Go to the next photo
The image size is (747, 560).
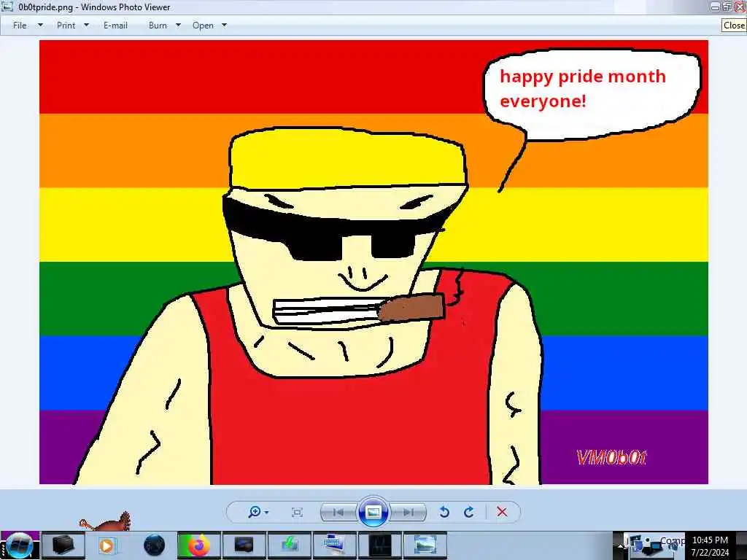pos(408,513)
